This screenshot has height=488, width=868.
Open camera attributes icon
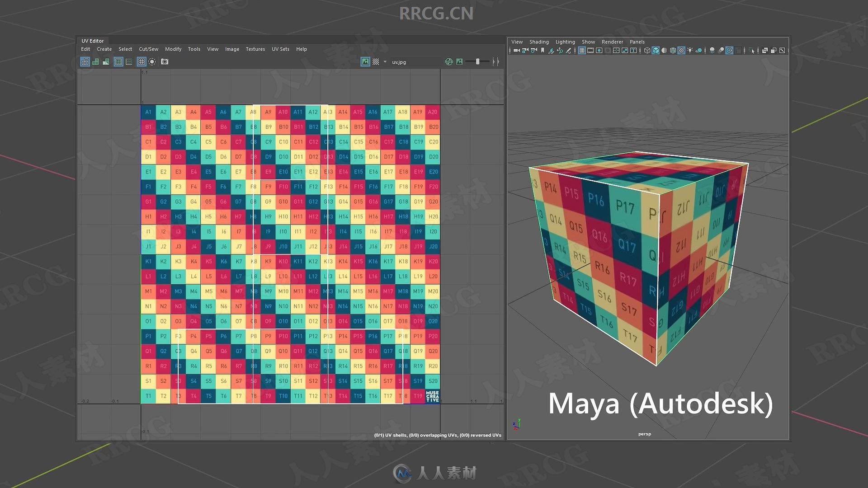(533, 51)
